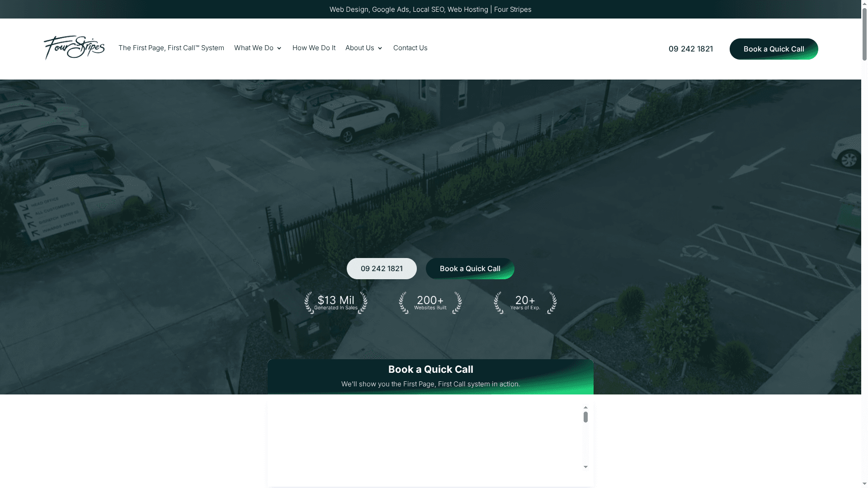The height and width of the screenshot is (488, 868).
Task: Expand the What We Do chevron
Action: coord(279,48)
